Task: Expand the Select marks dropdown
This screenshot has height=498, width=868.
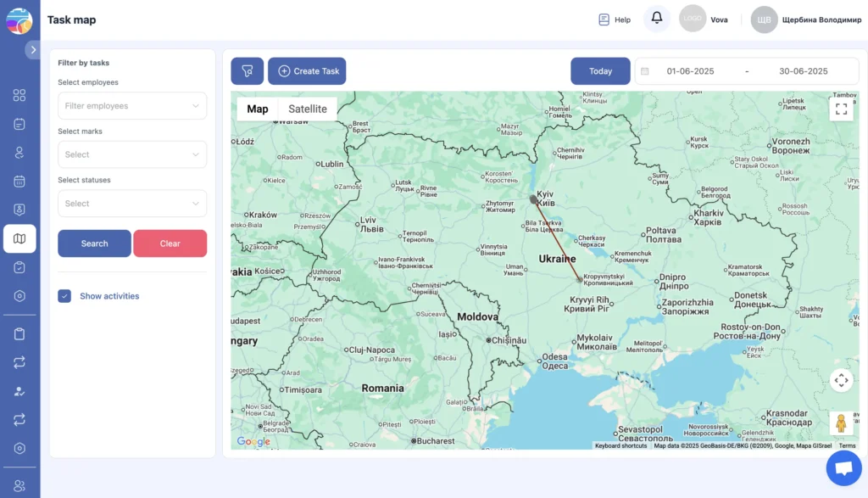Action: pos(131,154)
